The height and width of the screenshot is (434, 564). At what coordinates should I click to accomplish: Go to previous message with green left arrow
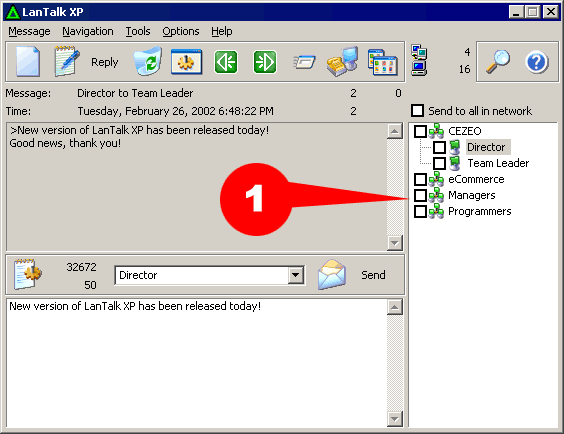point(226,62)
